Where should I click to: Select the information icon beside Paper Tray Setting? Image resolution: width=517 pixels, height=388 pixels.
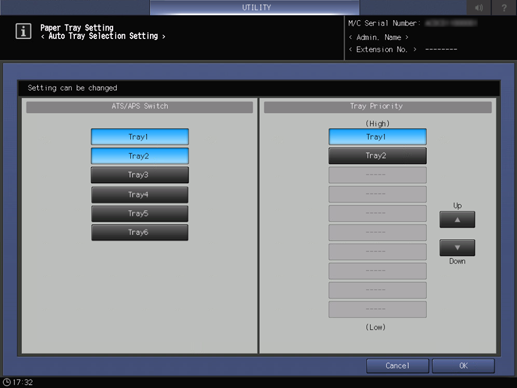pyautogui.click(x=23, y=32)
